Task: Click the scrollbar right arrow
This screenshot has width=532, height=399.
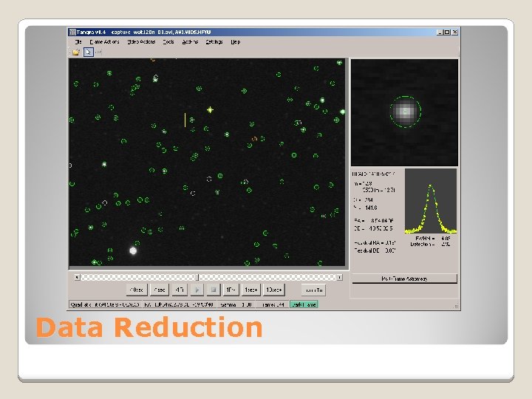Action: click(339, 278)
